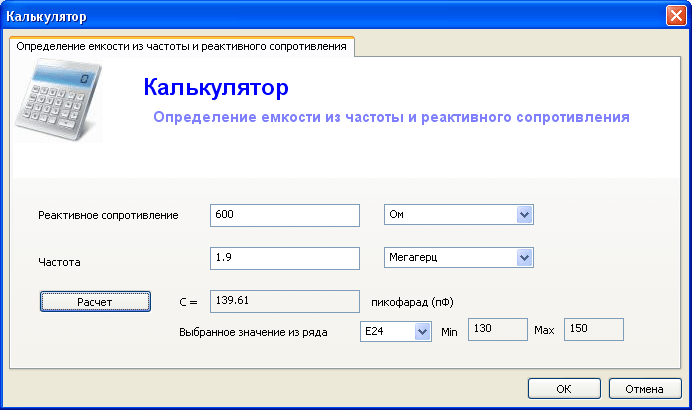Click the C result field showing 139.61
692x410 pixels.
[x=285, y=301]
